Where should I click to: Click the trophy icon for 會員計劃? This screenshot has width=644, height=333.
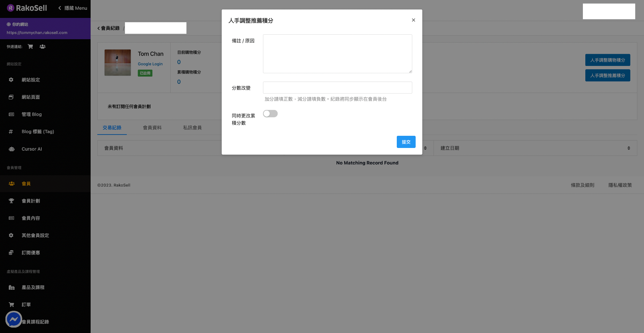click(x=11, y=201)
